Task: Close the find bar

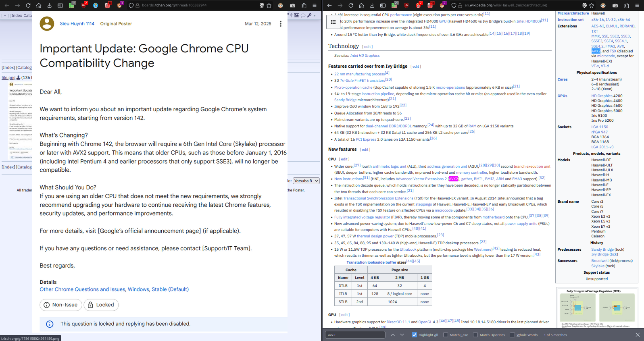Action: click(x=638, y=335)
